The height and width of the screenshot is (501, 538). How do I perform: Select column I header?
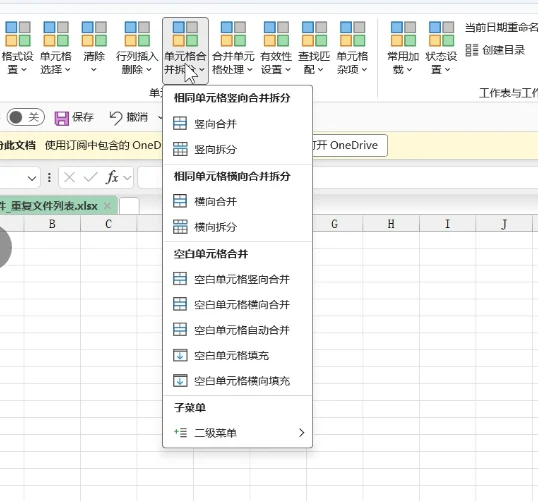click(447, 224)
